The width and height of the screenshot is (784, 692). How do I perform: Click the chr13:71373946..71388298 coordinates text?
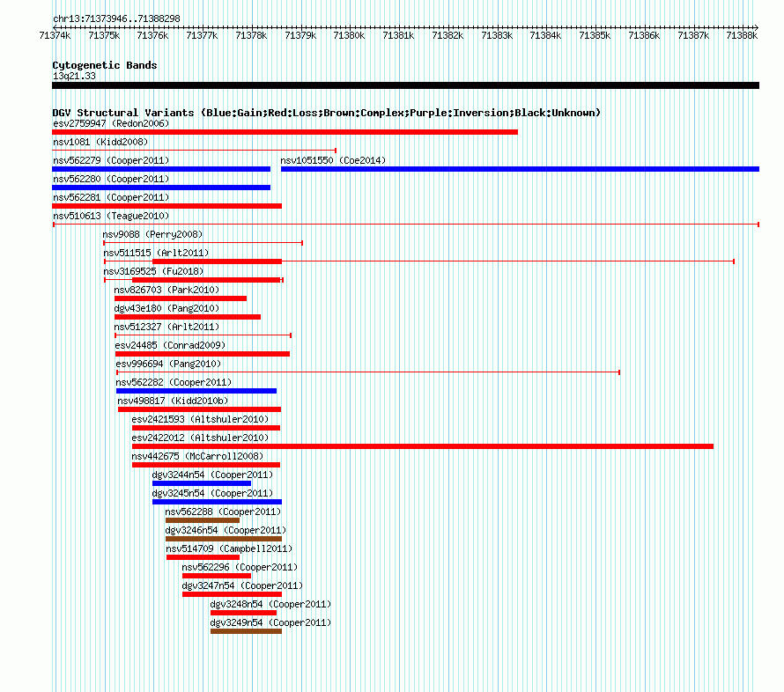(x=116, y=18)
